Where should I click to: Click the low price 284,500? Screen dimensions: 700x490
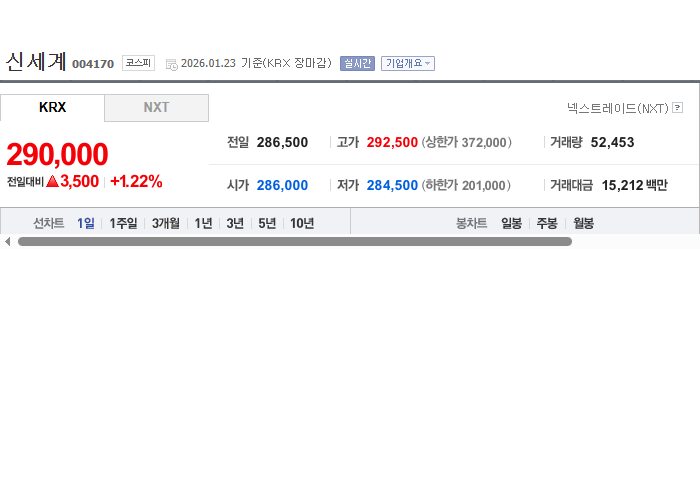[392, 185]
